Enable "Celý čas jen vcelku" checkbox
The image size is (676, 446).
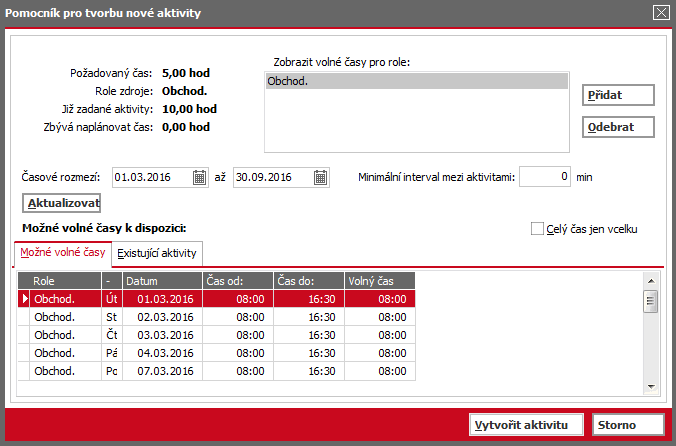tap(537, 229)
